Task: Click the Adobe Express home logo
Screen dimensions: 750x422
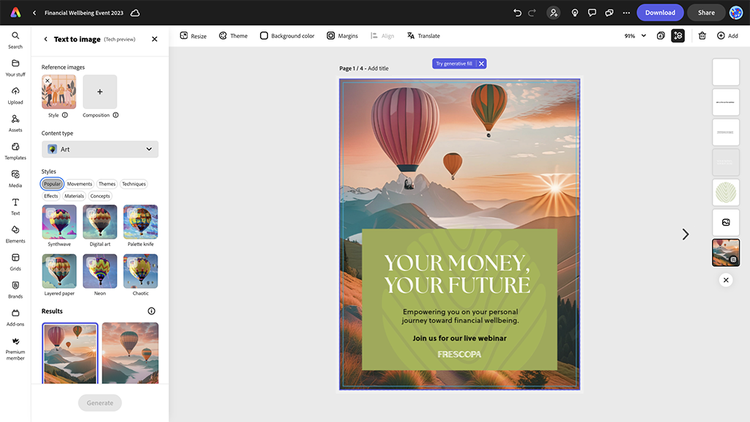Action: pyautogui.click(x=16, y=12)
